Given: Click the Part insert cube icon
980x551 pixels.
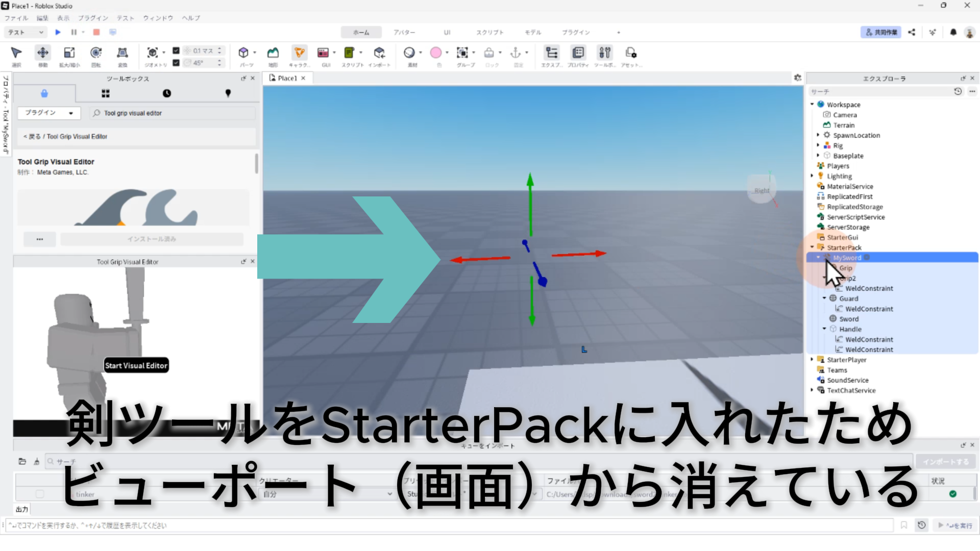Looking at the screenshot, I should pyautogui.click(x=243, y=53).
